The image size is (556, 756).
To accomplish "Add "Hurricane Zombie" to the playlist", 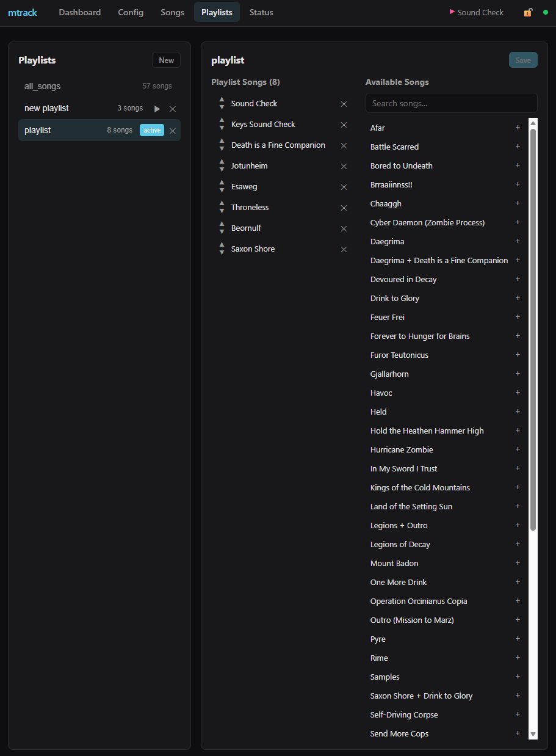I will tap(518, 449).
